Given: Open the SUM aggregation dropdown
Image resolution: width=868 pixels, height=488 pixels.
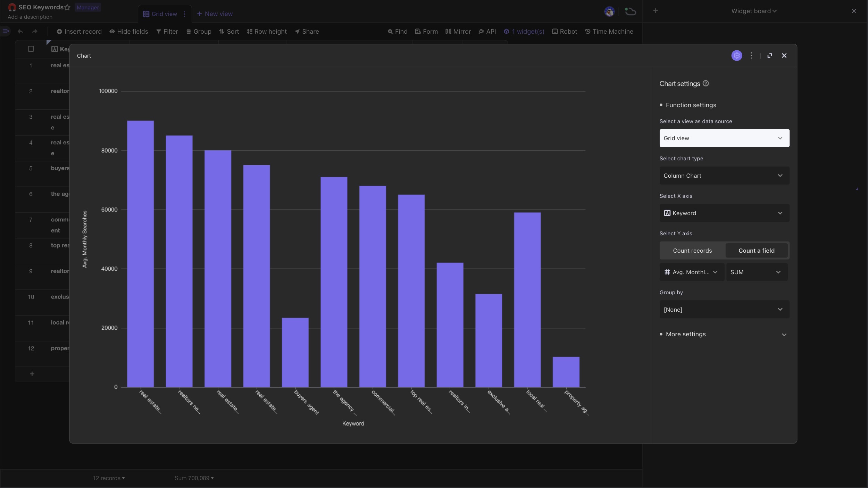Looking at the screenshot, I should 757,272.
